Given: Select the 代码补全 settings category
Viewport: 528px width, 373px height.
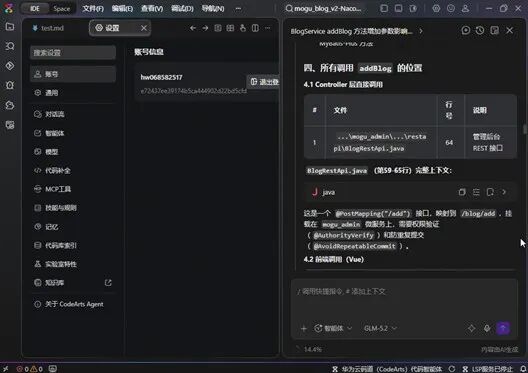Looking at the screenshot, I should [x=73, y=171].
